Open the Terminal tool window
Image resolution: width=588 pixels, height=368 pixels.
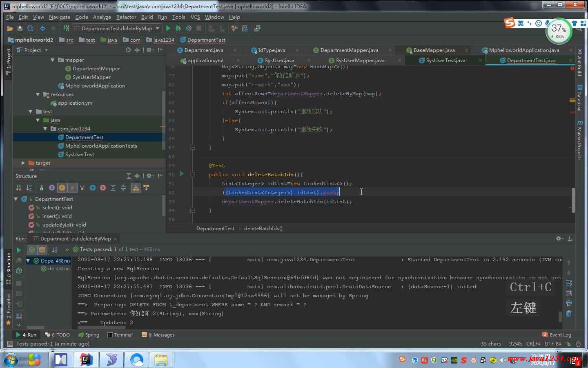120,334
